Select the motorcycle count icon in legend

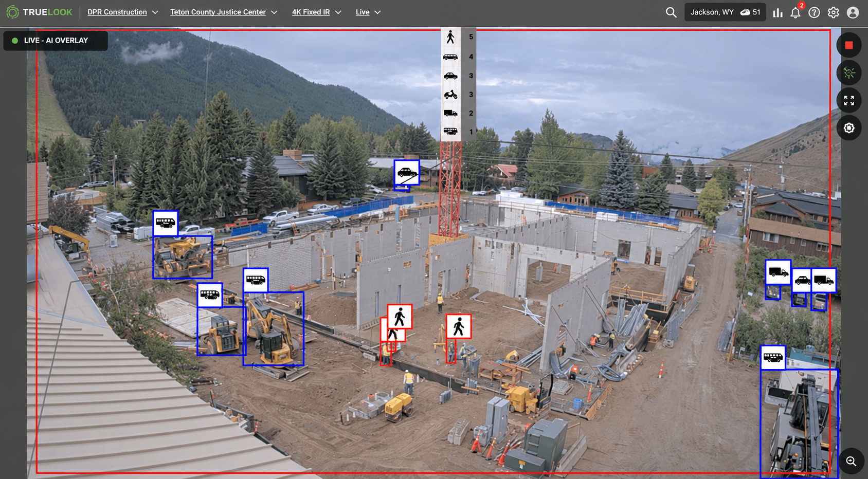pyautogui.click(x=450, y=95)
